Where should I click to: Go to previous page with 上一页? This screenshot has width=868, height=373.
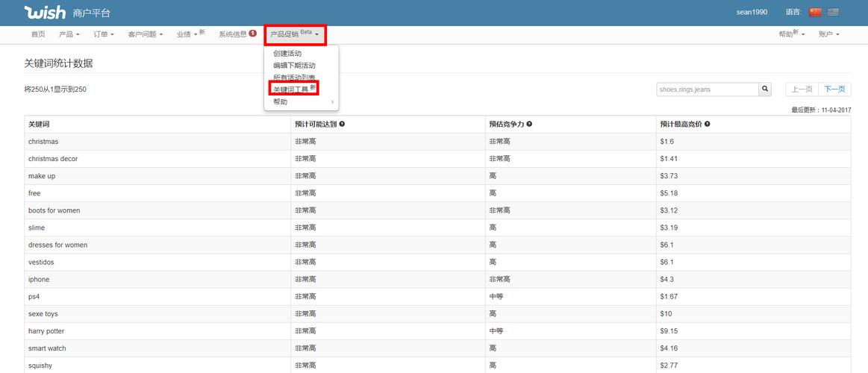tap(802, 89)
